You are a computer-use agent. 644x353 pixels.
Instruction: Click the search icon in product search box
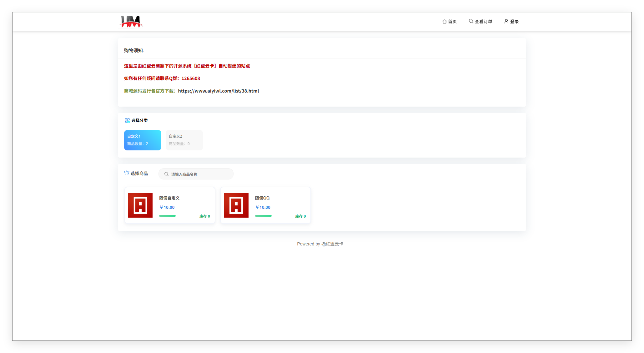tap(166, 174)
